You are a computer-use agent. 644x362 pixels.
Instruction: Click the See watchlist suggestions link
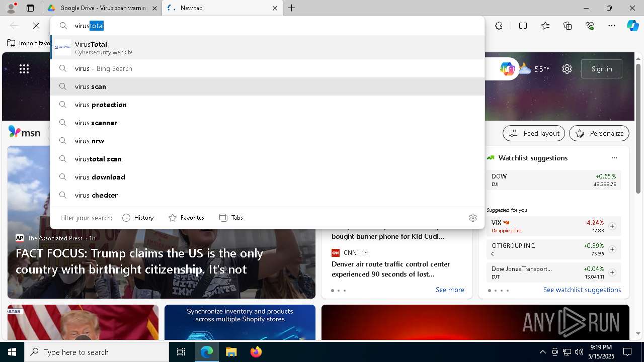(x=582, y=290)
